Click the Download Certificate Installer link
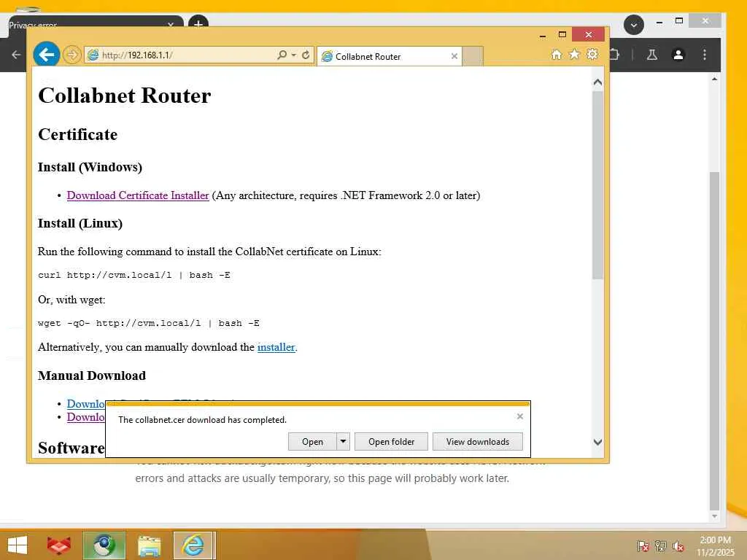 pyautogui.click(x=138, y=195)
